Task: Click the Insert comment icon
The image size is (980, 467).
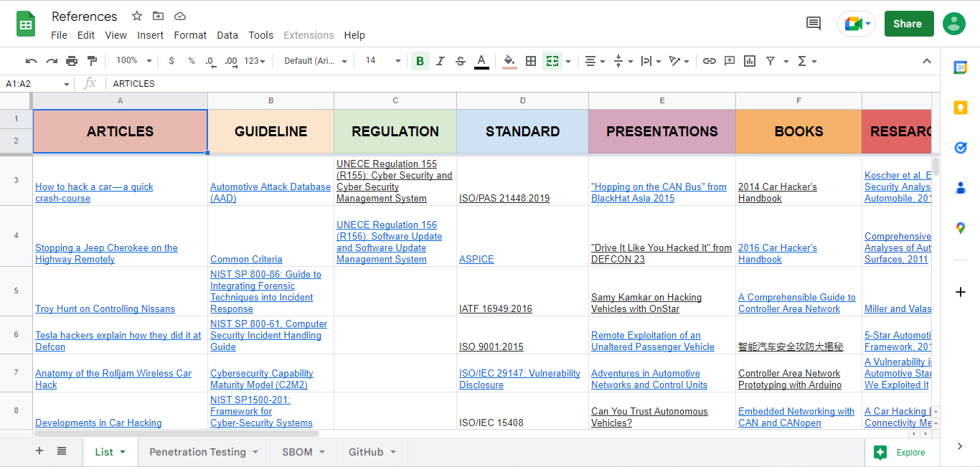Action: [x=730, y=61]
